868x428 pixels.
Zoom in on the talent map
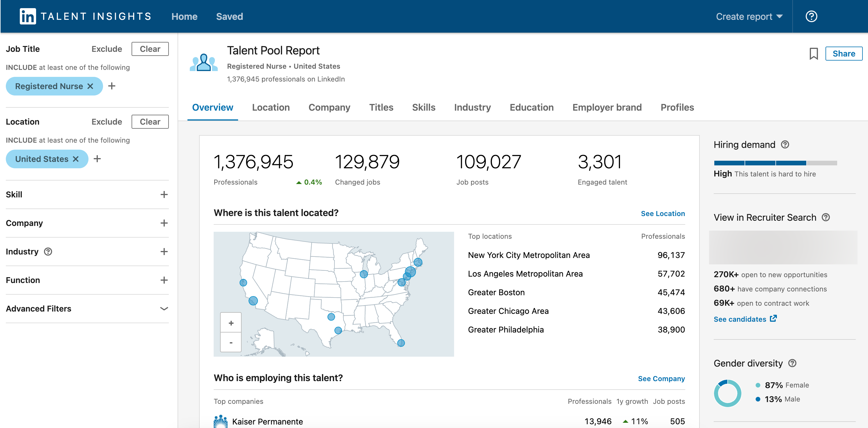click(231, 323)
